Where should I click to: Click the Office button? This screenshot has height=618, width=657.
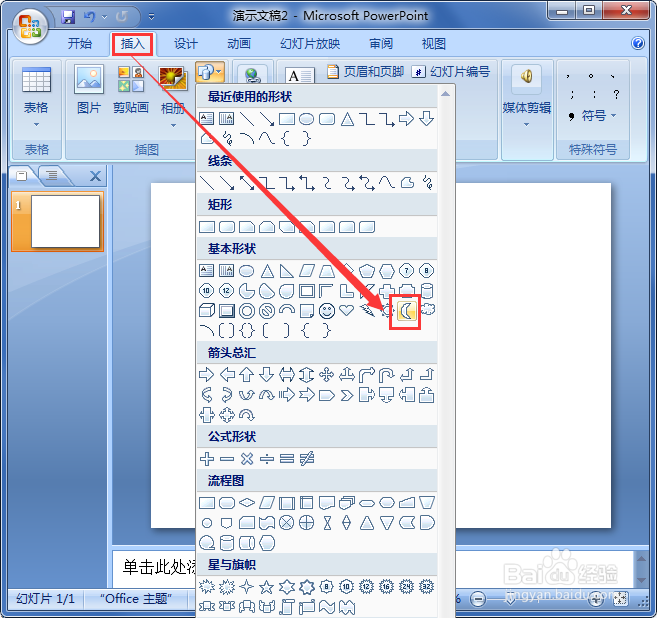(x=30, y=25)
